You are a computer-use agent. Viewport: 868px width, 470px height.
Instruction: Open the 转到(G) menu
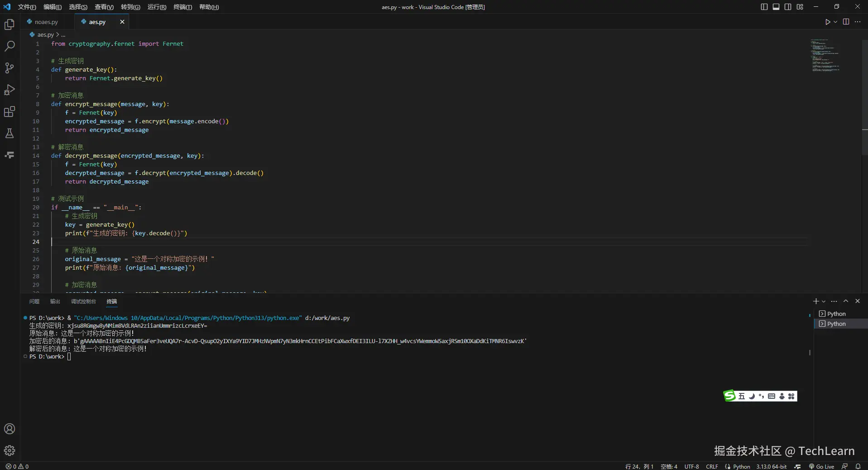130,7
